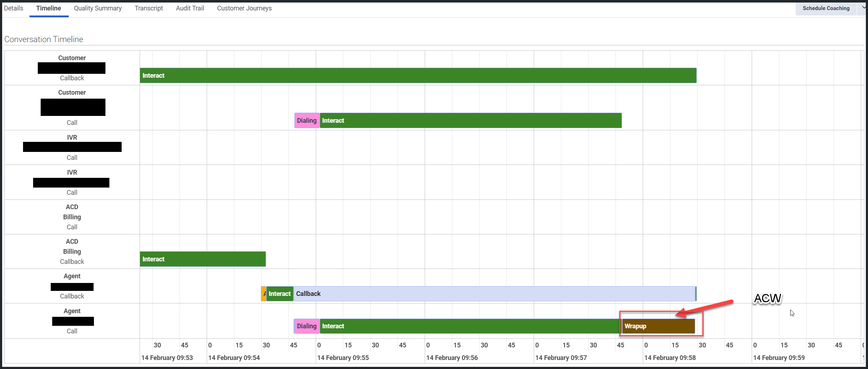
Task: Click the Schedule Coaching button
Action: point(826,8)
